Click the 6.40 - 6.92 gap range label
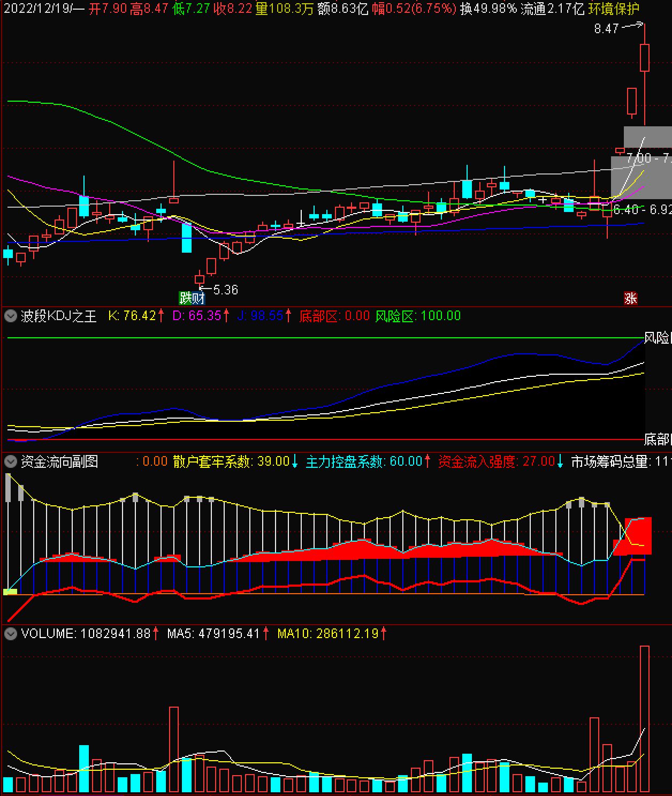Screen dimensions: 672x796 pyautogui.click(x=642, y=209)
